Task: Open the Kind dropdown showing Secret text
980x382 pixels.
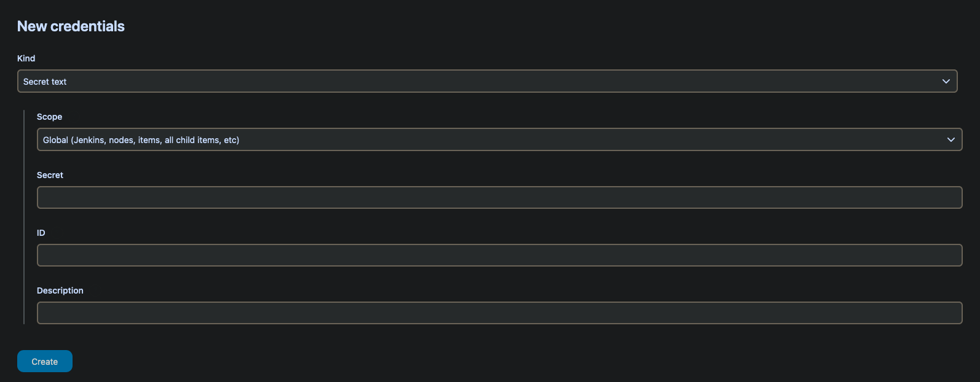Action: tap(487, 81)
